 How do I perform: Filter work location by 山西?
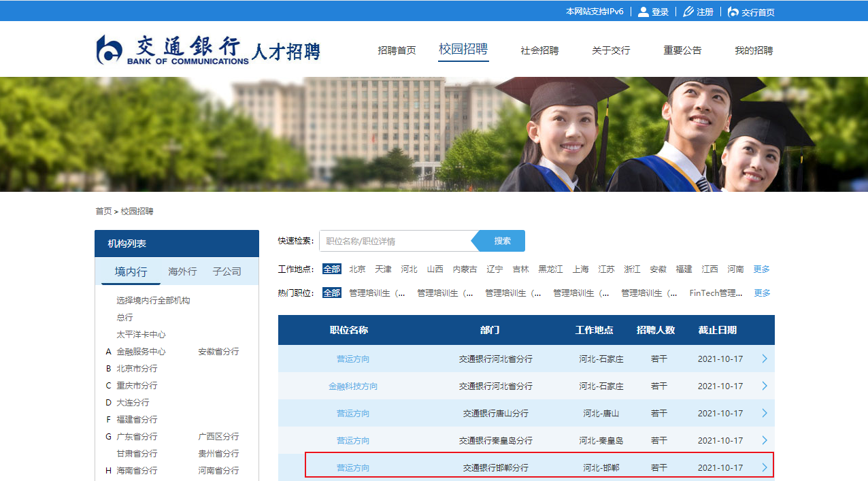coord(435,269)
